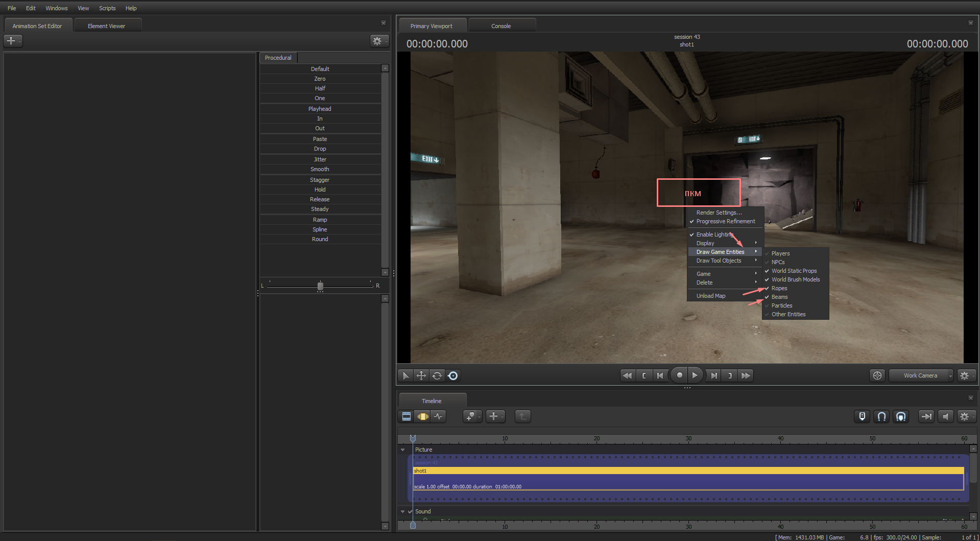This screenshot has width=980, height=541.
Task: Toggle Other Entities drawing in the submenu
Action: 795,314
